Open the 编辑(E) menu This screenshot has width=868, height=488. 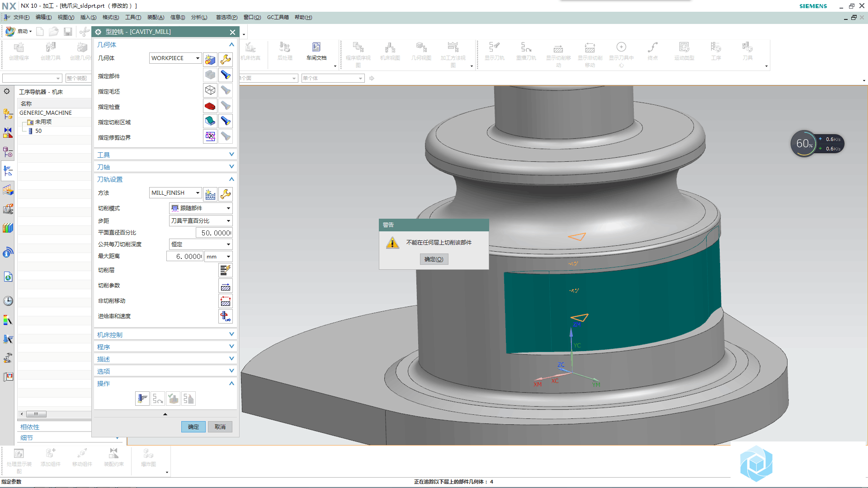point(44,17)
